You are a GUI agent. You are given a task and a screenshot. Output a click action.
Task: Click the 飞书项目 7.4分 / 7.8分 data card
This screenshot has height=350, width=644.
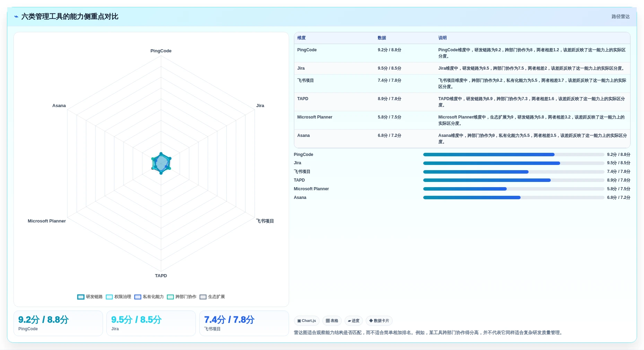[x=244, y=323]
